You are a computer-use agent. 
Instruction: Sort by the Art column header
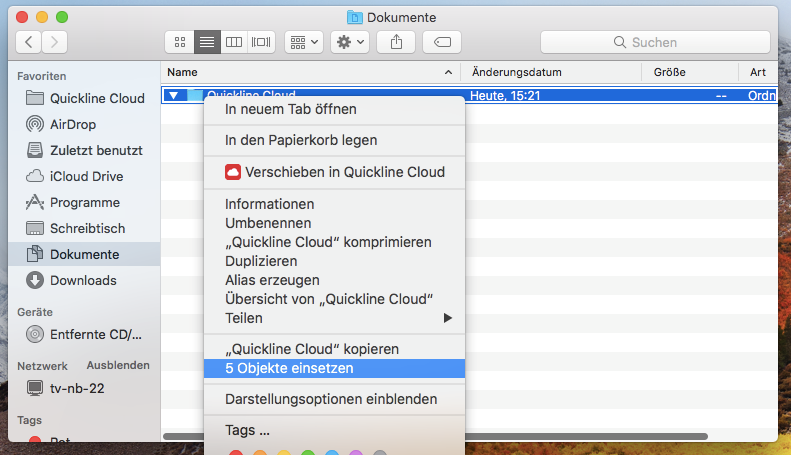coord(758,72)
